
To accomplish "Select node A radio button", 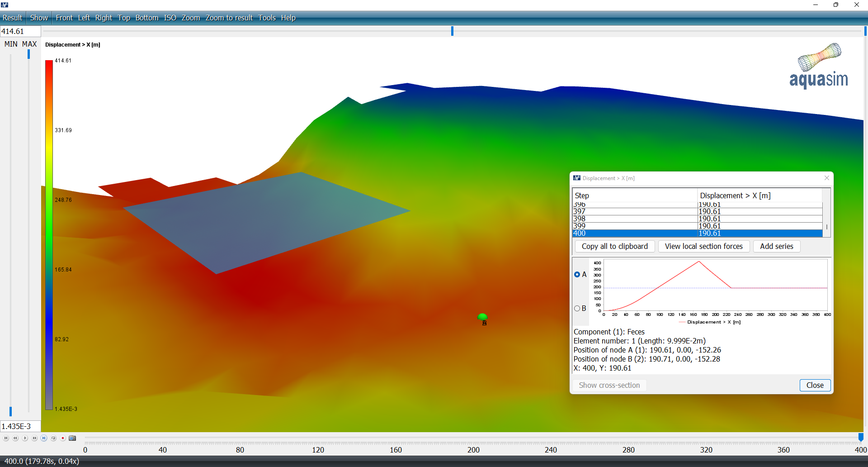I will (x=577, y=274).
